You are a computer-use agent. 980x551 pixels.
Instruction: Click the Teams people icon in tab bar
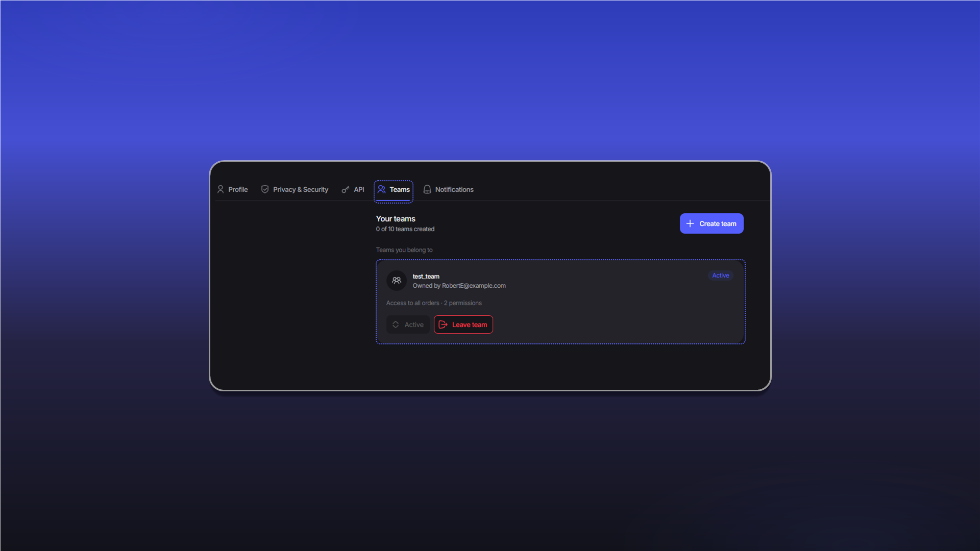coord(381,189)
